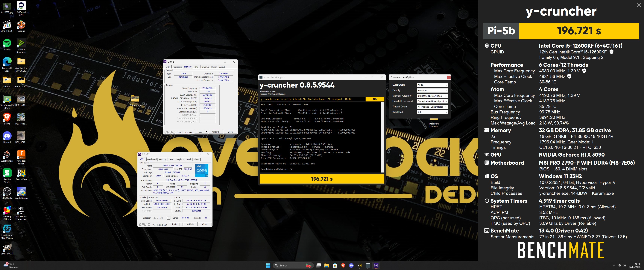Click Validate in the lower CPU-Z window
Viewport: 644px width, 270px height.
pos(190,224)
